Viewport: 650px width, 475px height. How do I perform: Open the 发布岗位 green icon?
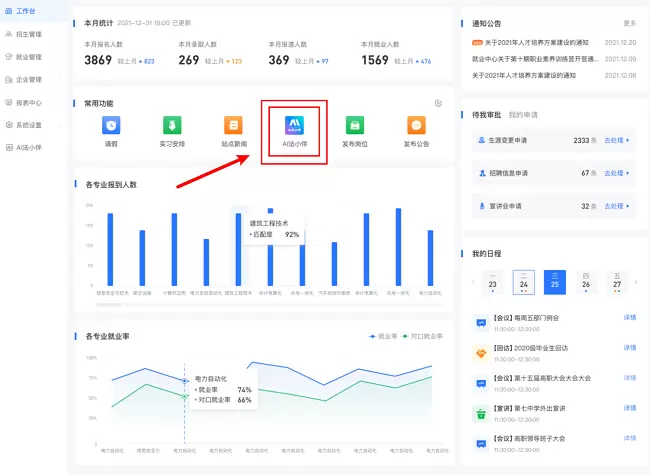pos(356,125)
